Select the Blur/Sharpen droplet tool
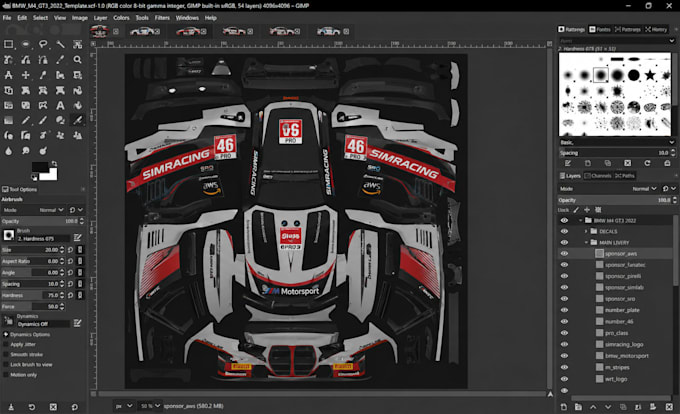The width and height of the screenshot is (680, 414). (x=8, y=151)
